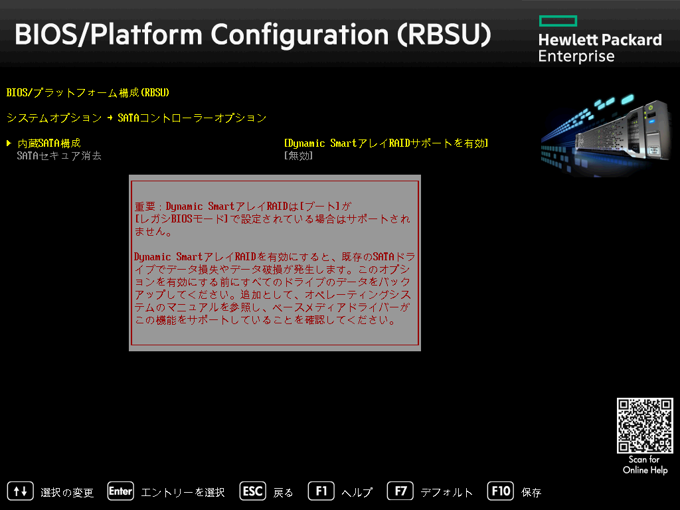
Task: Click the システムオプション breadcrumb text
Action: coord(54,118)
